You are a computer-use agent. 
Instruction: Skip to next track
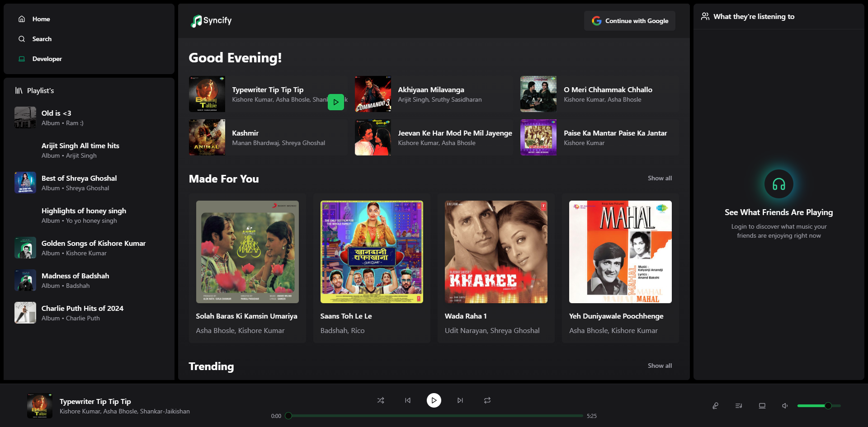[460, 400]
